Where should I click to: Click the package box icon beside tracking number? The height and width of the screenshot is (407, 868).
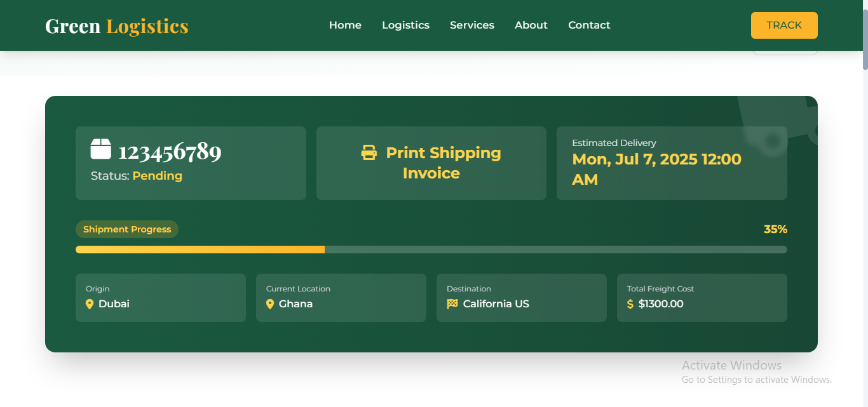click(x=100, y=149)
